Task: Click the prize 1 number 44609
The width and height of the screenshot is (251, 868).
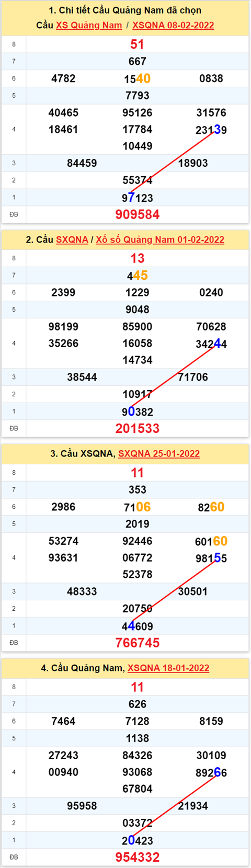Action: point(138,626)
